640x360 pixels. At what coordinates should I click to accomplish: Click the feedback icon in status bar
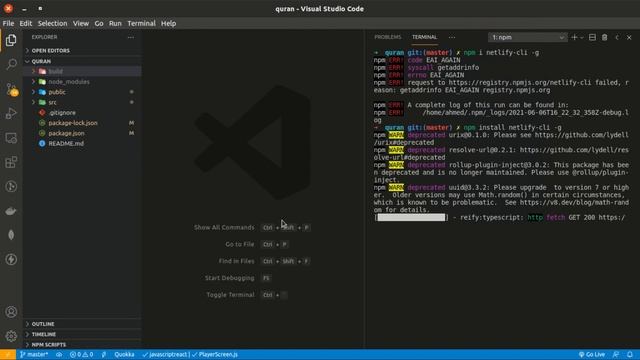coord(616,354)
